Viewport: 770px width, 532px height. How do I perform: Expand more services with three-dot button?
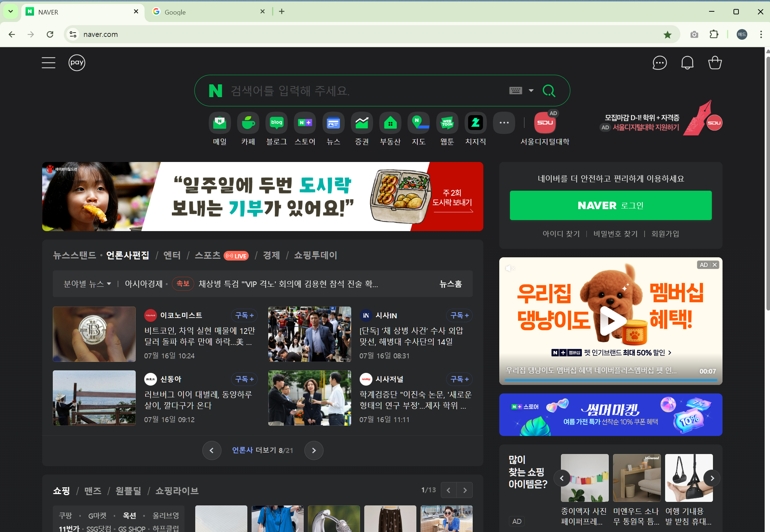tap(504, 123)
